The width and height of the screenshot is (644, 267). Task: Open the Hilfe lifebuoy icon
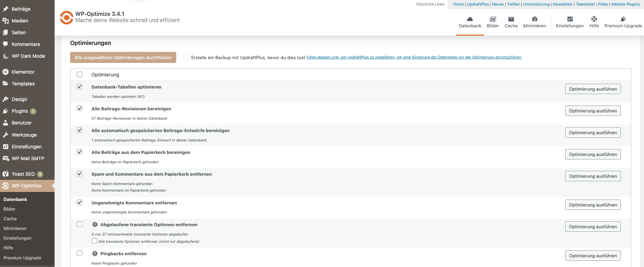point(594,19)
